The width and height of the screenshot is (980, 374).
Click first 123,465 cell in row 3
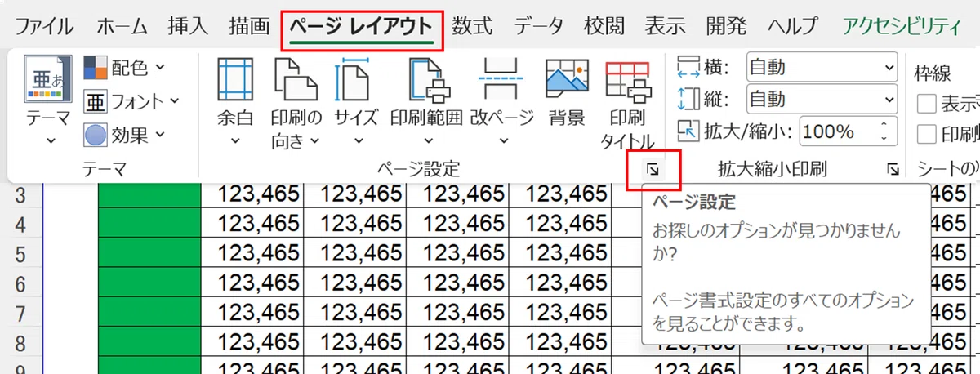252,195
